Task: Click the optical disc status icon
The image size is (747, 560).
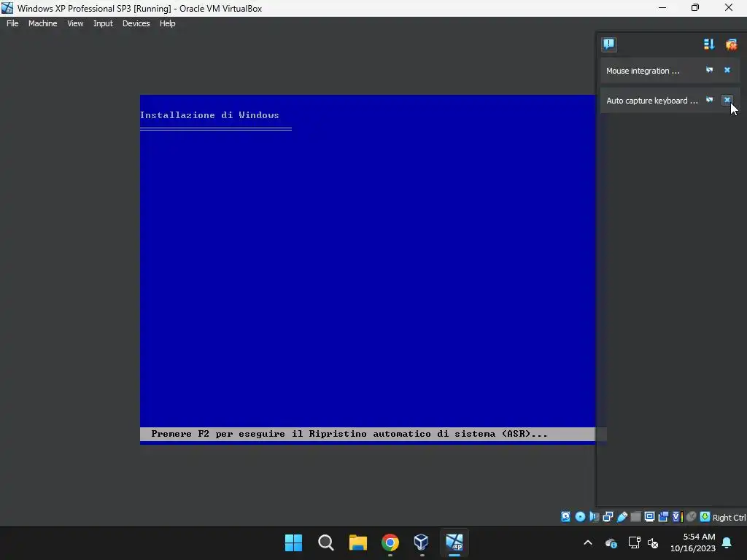Action: (580, 517)
